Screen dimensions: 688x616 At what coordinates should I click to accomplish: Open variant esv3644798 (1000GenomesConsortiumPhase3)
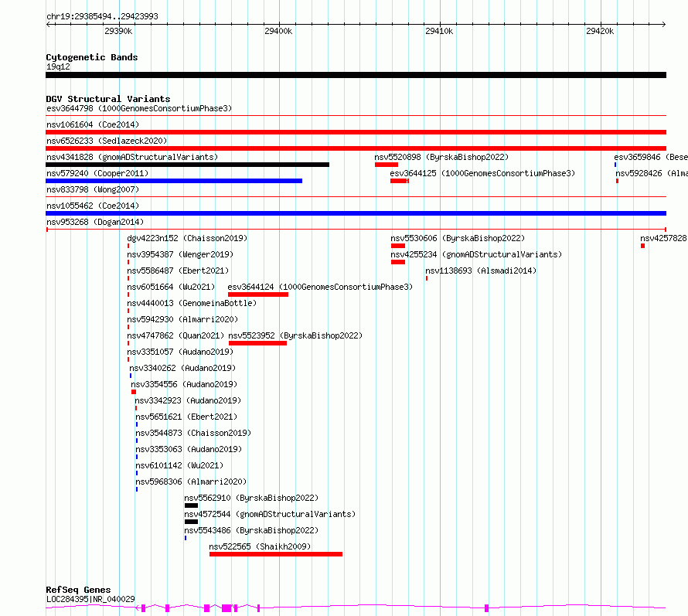click(139, 108)
